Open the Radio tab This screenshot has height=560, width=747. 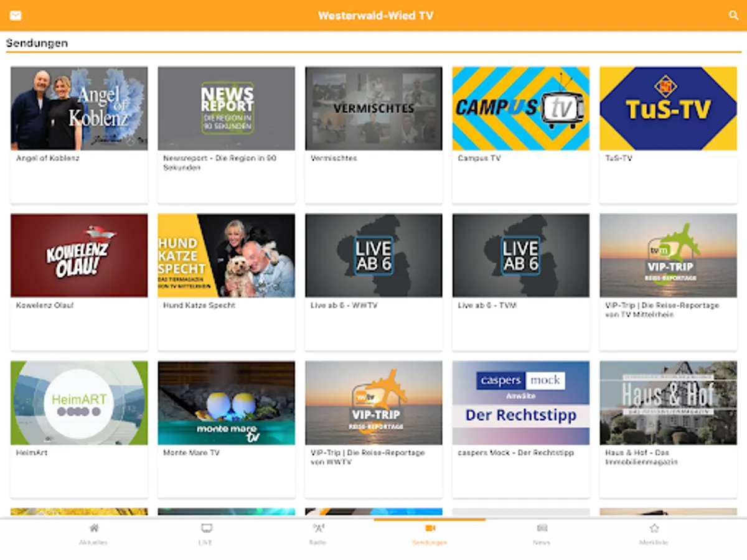317,534
